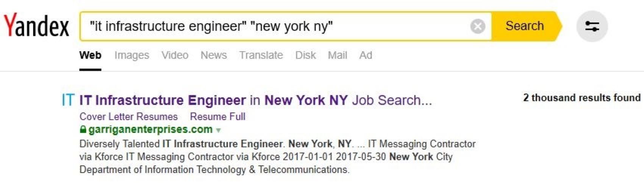Open the search settings sliders icon
The width and height of the screenshot is (644, 183).
(x=592, y=26)
